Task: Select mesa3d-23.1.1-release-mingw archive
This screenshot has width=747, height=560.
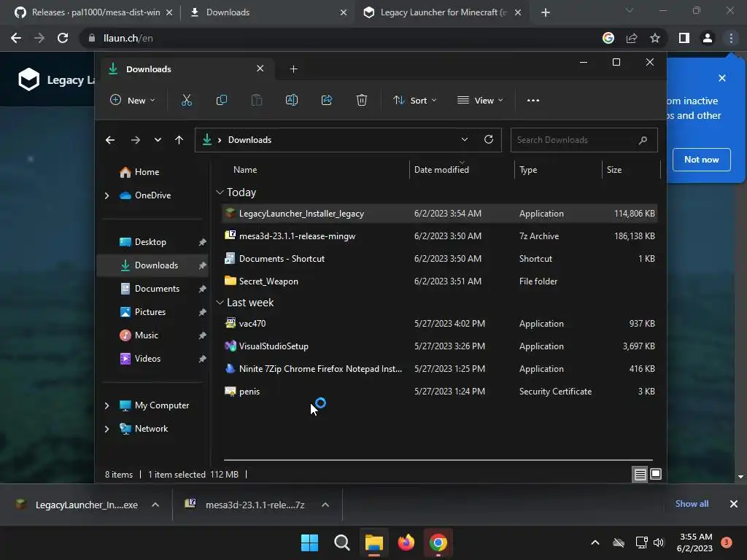Action: click(x=439, y=236)
